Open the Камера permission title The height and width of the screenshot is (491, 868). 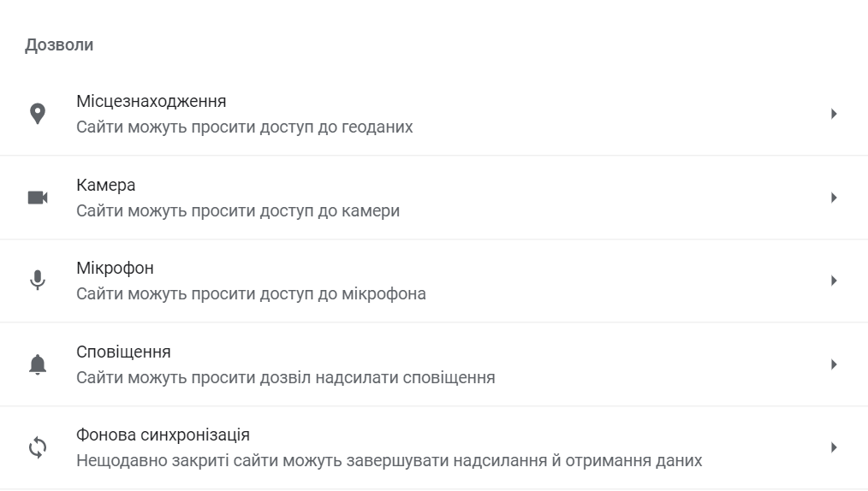point(106,185)
